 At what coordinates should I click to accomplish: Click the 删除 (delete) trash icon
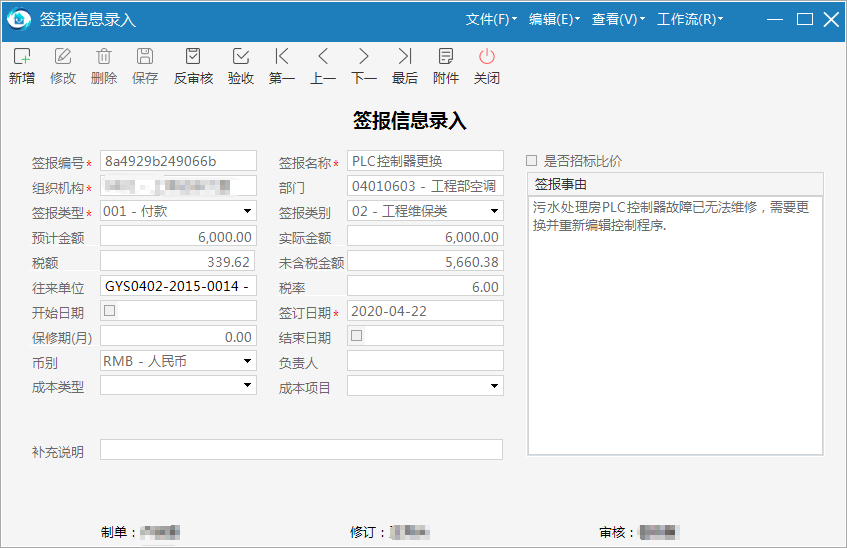pyautogui.click(x=104, y=56)
